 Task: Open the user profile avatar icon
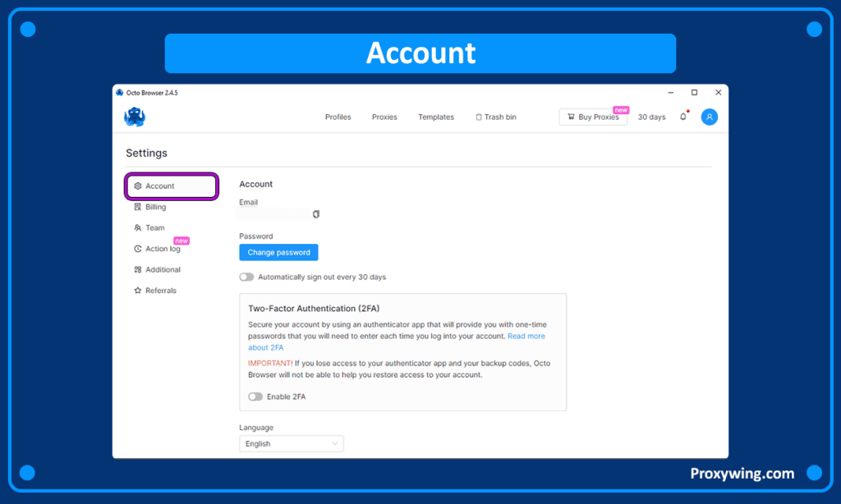click(709, 117)
